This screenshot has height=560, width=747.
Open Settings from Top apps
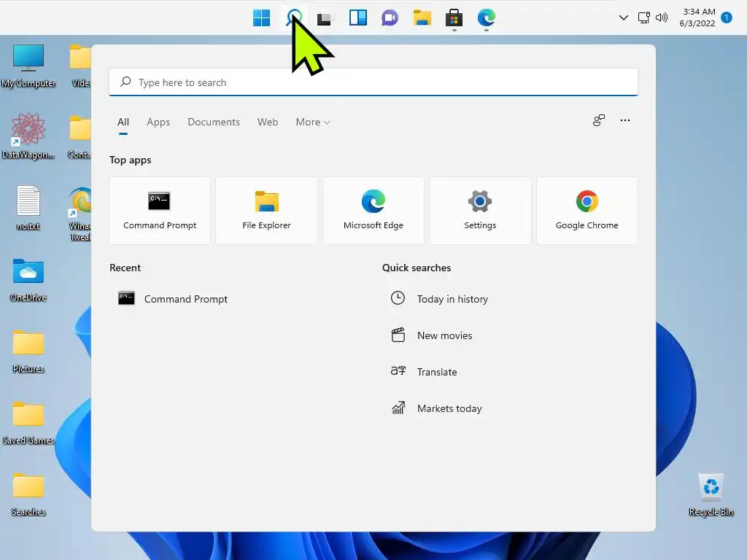pyautogui.click(x=480, y=211)
